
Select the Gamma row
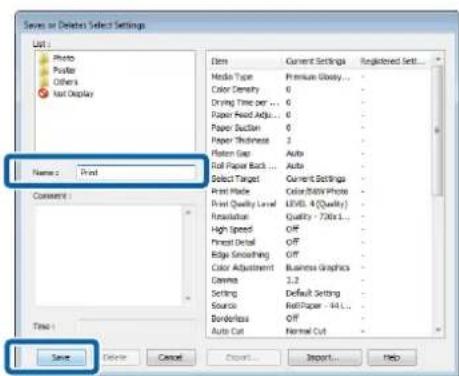pos(320,280)
